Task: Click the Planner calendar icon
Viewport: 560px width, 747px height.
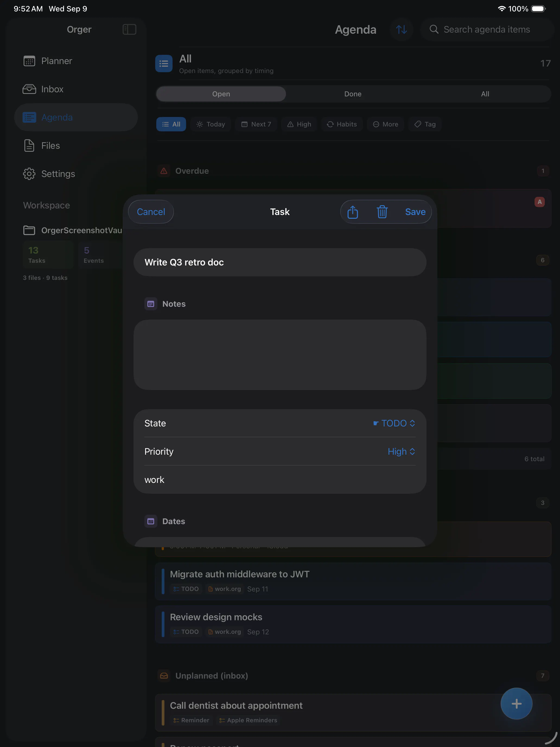Action: [x=29, y=61]
